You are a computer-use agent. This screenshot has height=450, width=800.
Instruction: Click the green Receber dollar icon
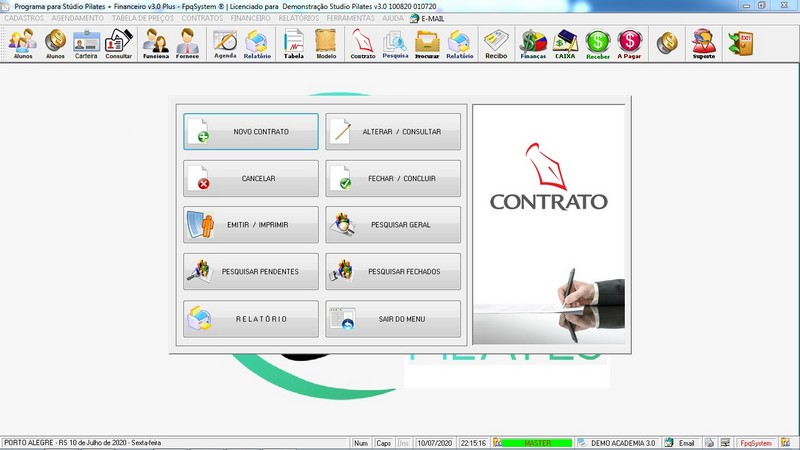coord(597,44)
